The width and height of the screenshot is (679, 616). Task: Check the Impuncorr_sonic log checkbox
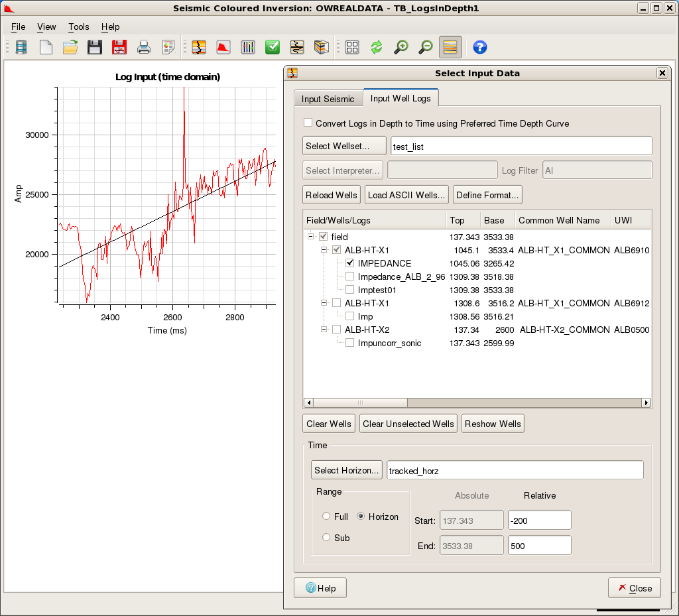[x=350, y=343]
